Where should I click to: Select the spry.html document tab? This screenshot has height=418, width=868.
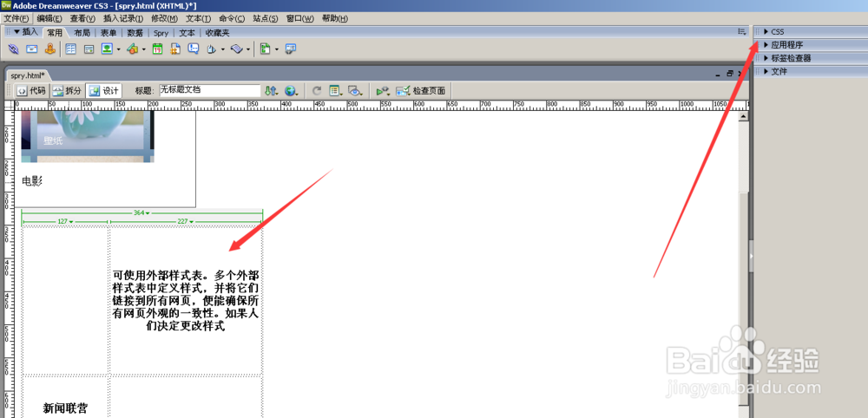pyautogui.click(x=28, y=75)
